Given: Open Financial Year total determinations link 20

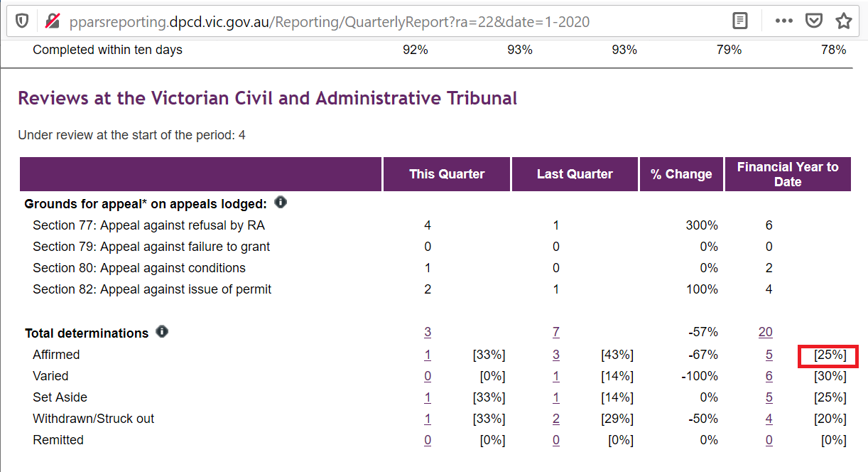Looking at the screenshot, I should pos(765,333).
